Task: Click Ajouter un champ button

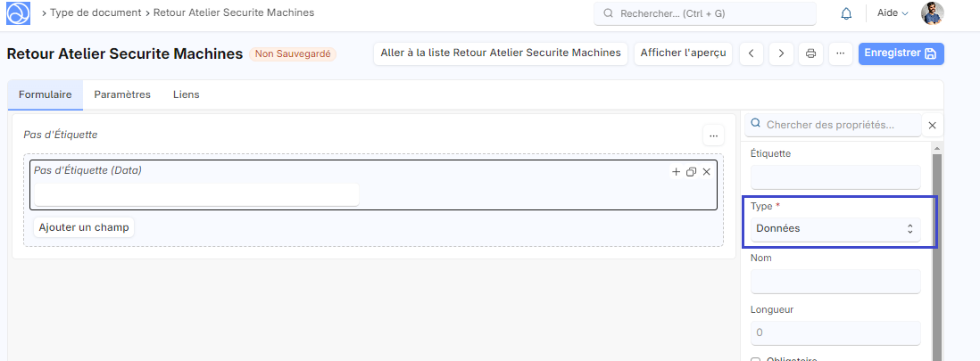Action: tap(84, 227)
